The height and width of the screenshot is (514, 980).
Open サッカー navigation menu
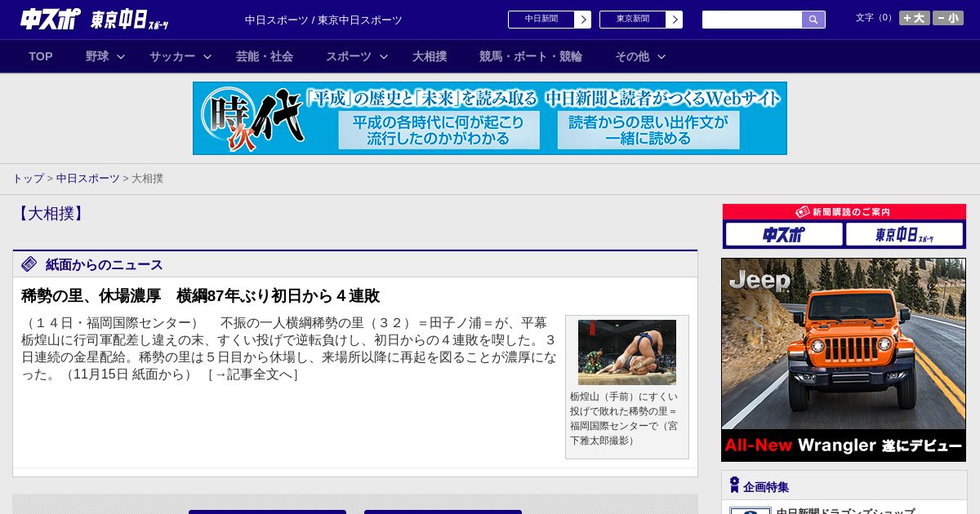[172, 56]
